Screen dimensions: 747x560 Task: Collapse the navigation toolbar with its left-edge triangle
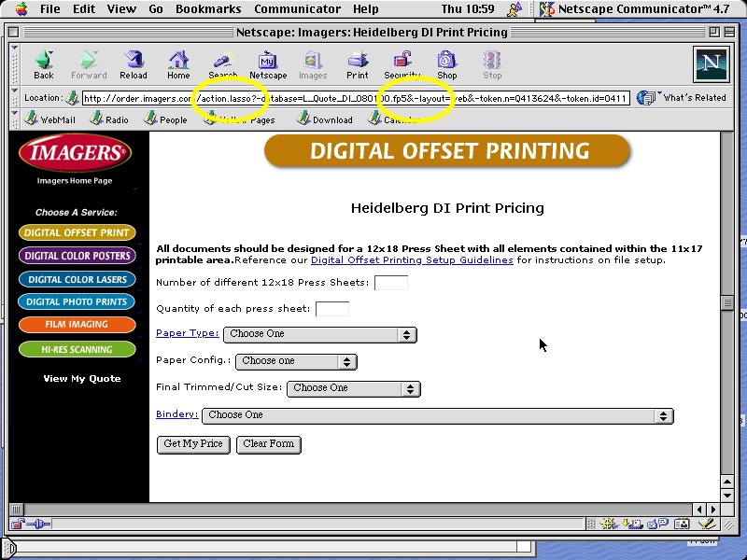pos(14,48)
